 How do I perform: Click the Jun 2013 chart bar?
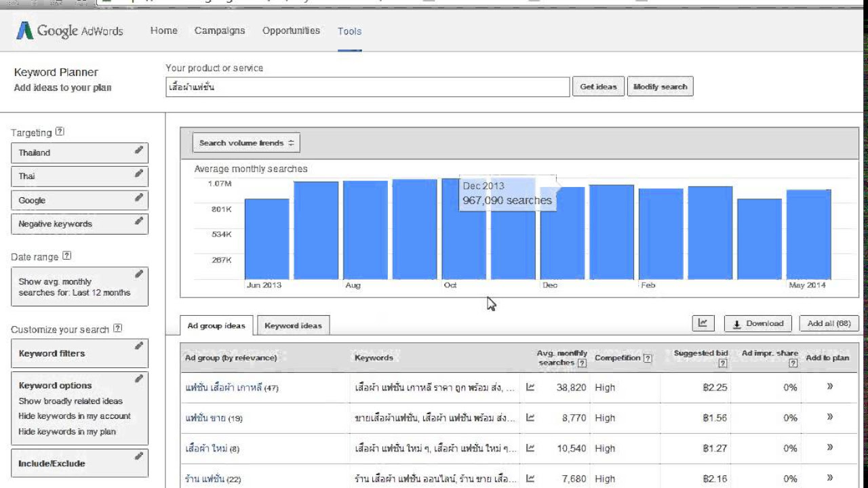tap(267, 239)
